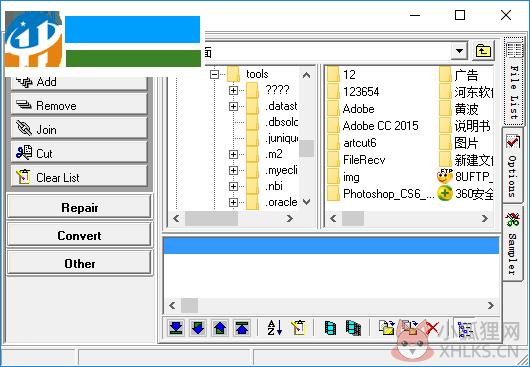Switch to the Options side tab

tap(513, 166)
